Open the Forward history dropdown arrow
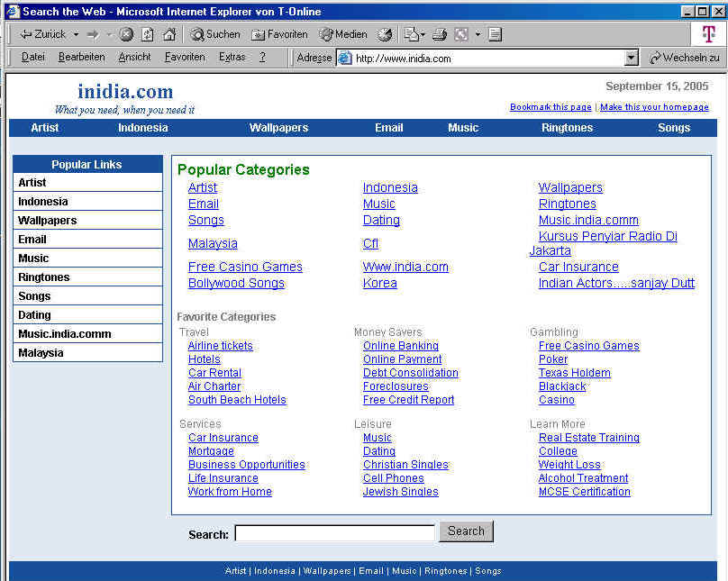 [110, 34]
